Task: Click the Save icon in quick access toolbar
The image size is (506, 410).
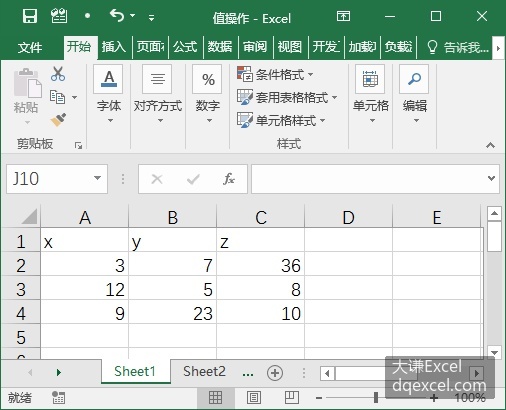Action: point(30,16)
